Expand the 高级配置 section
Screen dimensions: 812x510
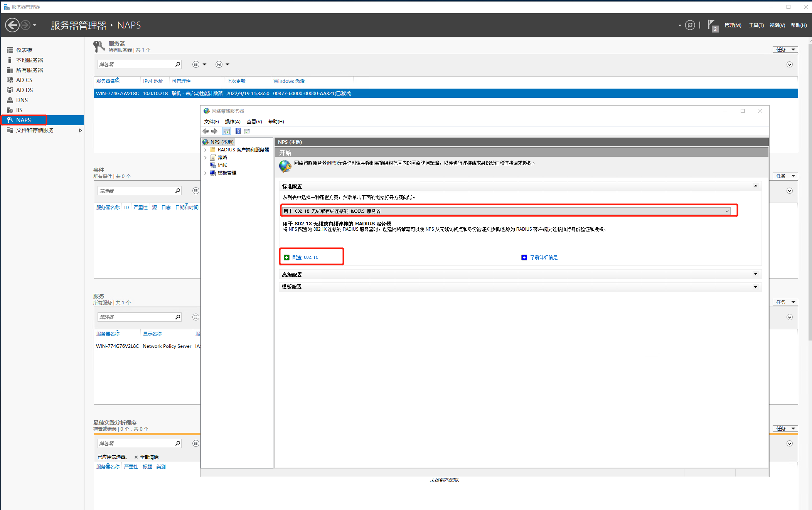coord(755,274)
